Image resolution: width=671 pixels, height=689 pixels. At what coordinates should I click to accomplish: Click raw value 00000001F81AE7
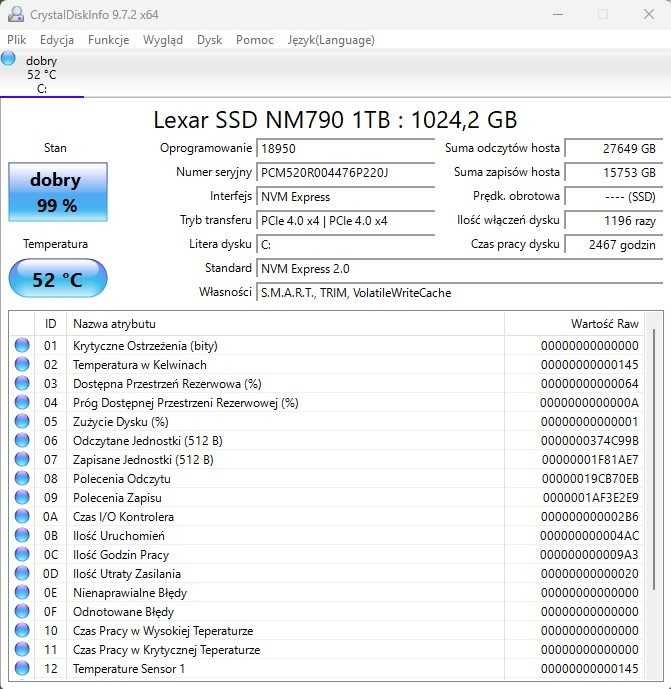pos(590,460)
